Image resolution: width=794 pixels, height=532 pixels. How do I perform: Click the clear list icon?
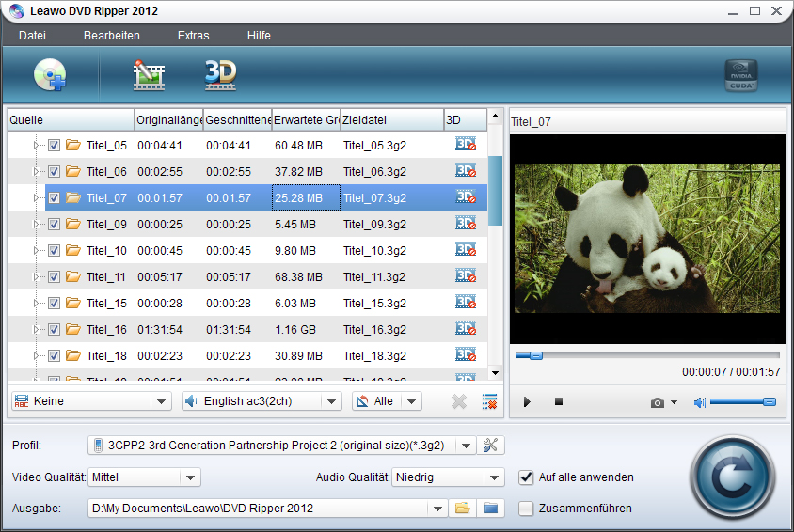(x=489, y=401)
